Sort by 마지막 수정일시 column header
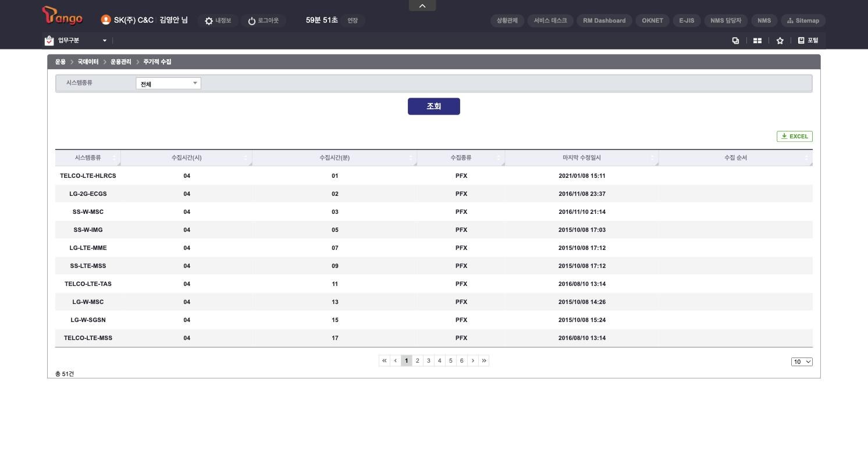This screenshot has height=472, width=868. click(x=582, y=158)
